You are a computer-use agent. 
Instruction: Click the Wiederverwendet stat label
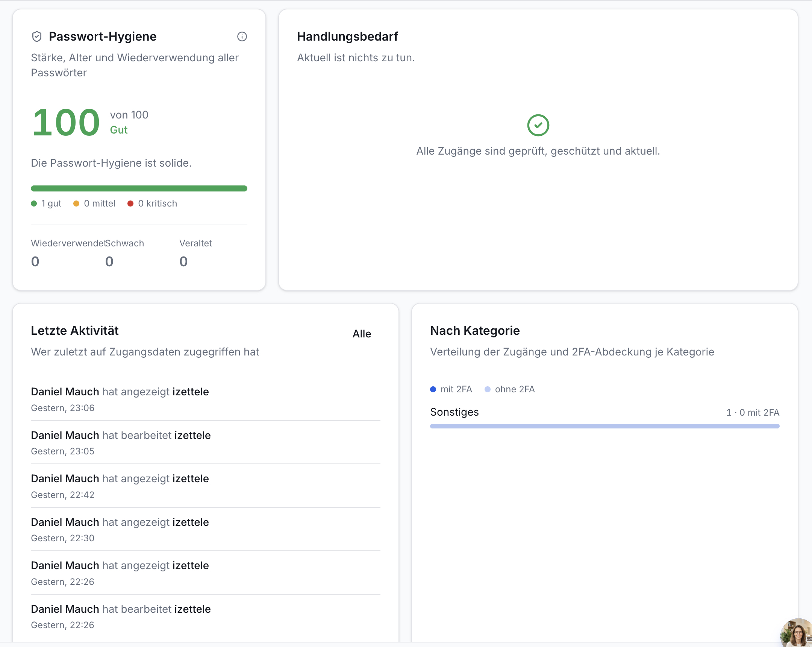click(x=68, y=243)
